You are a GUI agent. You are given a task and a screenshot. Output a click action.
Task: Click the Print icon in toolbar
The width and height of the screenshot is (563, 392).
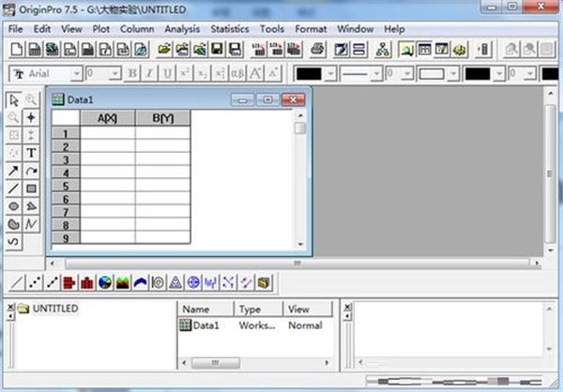pos(317,49)
